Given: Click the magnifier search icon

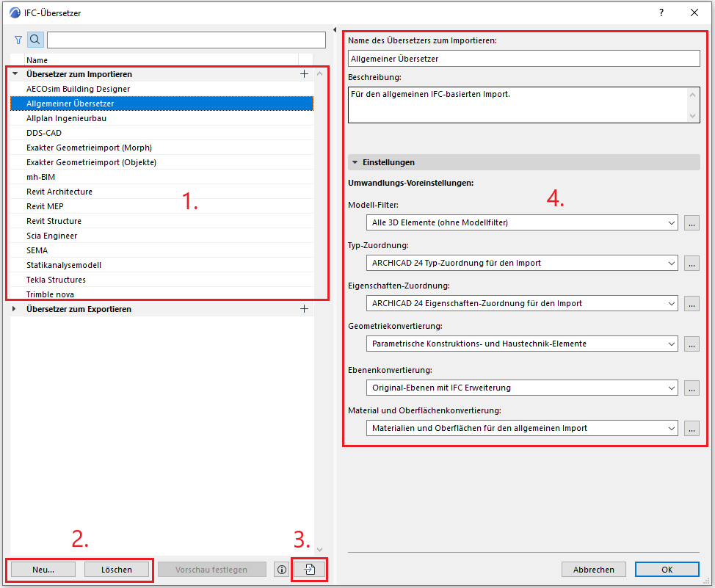Looking at the screenshot, I should [x=35, y=40].
